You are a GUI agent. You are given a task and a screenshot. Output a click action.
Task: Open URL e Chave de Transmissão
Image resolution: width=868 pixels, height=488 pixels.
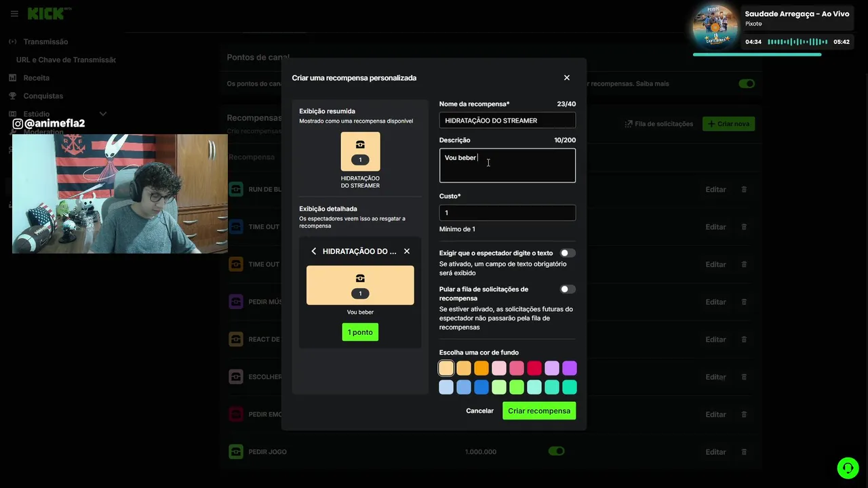[66, 60]
